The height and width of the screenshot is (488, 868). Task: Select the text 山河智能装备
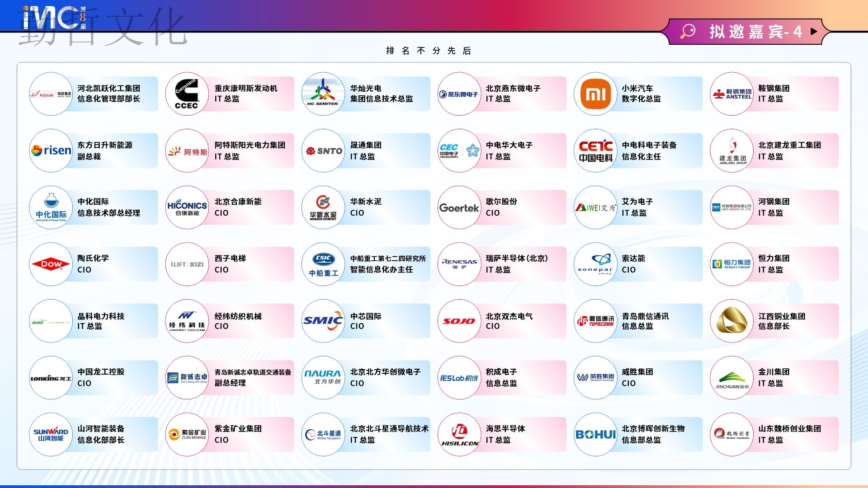click(101, 428)
